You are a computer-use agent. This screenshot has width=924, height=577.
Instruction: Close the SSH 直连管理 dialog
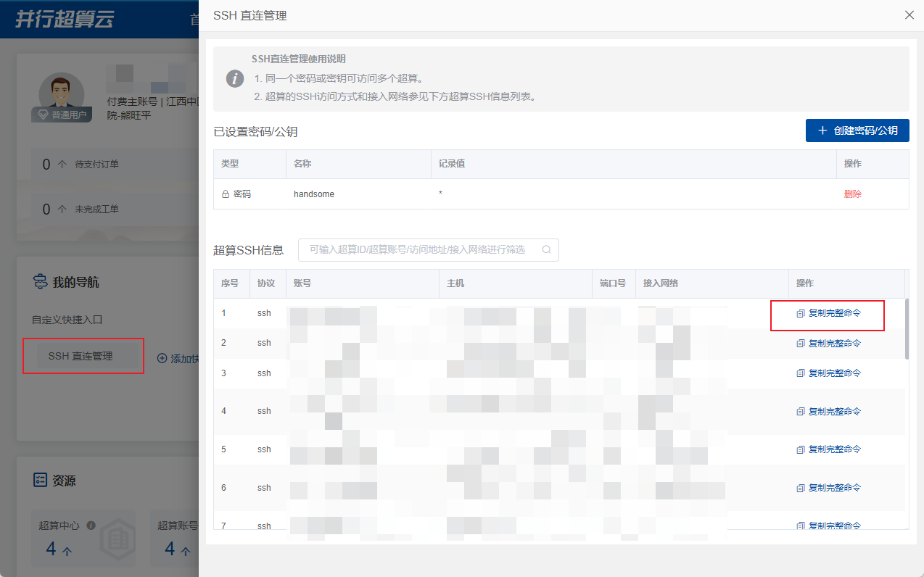tap(909, 14)
